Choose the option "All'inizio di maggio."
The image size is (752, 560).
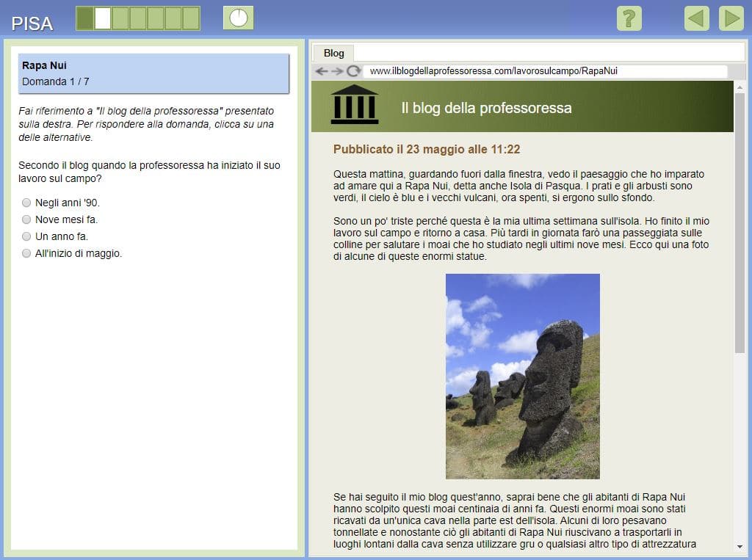coord(27,253)
